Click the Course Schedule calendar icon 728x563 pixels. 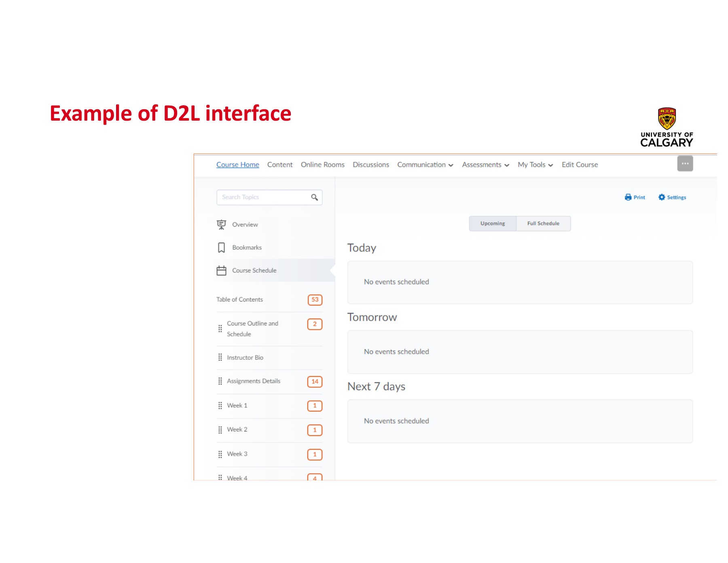point(221,271)
